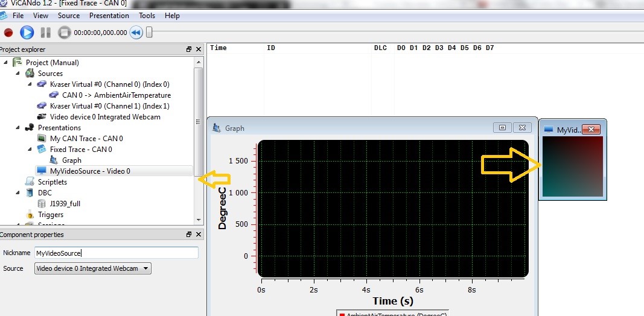Click the video preview in MyVid.. window
644x316 pixels.
point(573,166)
